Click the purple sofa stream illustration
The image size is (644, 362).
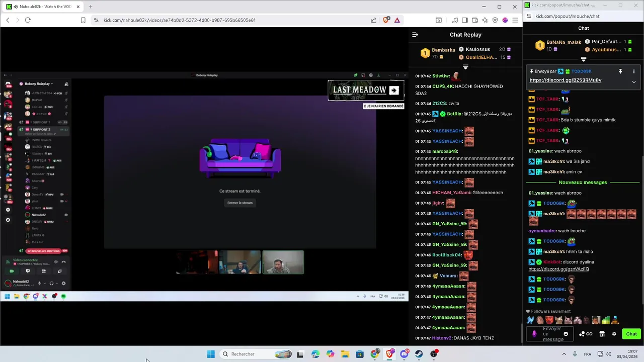[240, 157]
